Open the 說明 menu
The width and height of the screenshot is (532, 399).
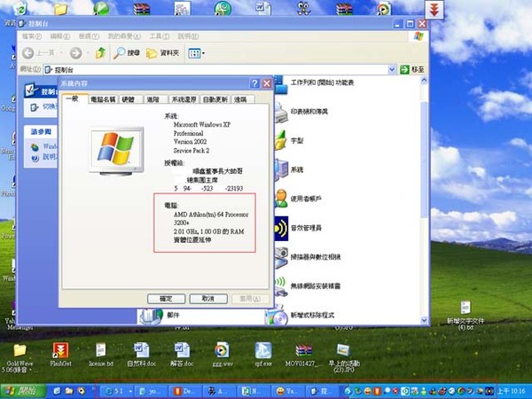(x=188, y=36)
